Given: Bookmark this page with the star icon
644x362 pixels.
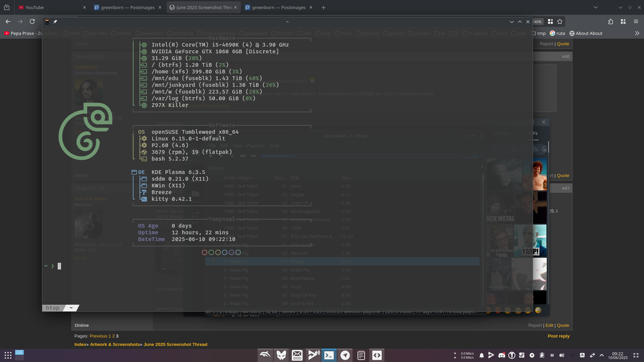Looking at the screenshot, I should (559, 22).
